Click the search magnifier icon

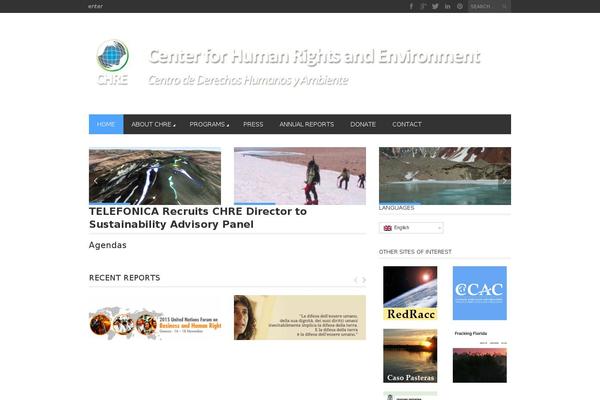click(x=505, y=6)
